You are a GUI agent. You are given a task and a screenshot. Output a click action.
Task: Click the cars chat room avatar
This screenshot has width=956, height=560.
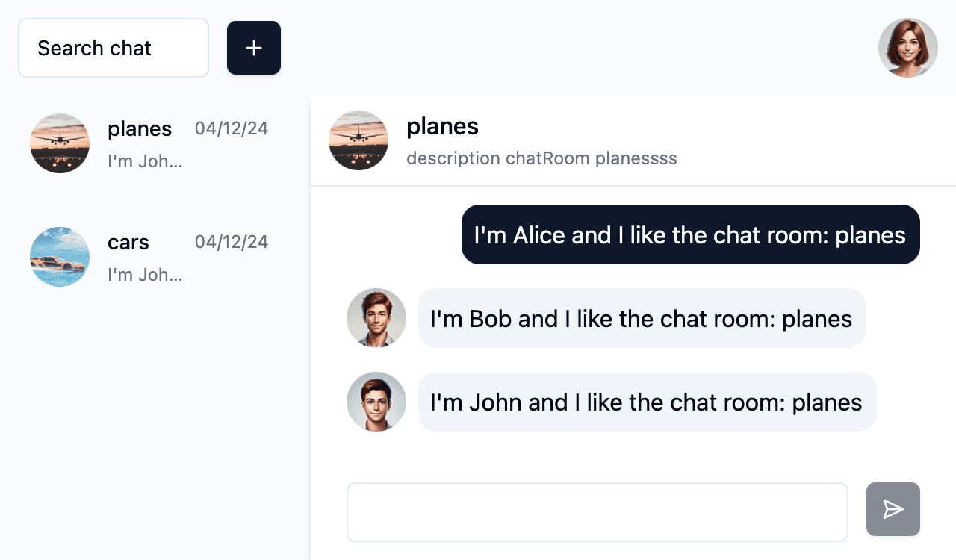click(x=60, y=257)
